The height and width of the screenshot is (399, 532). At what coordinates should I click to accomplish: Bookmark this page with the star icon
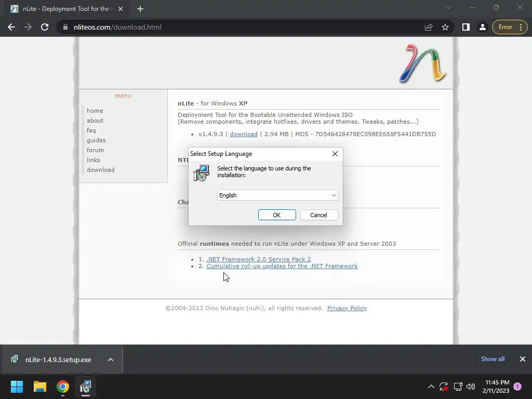[x=445, y=27]
